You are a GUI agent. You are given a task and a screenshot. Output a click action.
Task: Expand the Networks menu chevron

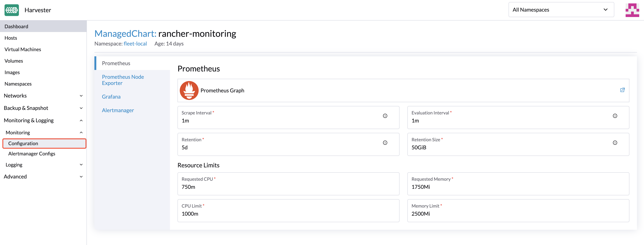pyautogui.click(x=81, y=96)
